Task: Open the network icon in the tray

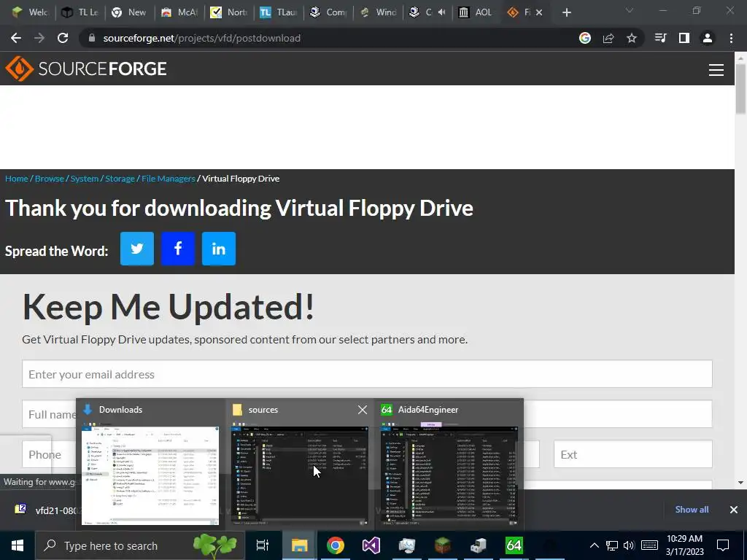Action: pyautogui.click(x=612, y=545)
